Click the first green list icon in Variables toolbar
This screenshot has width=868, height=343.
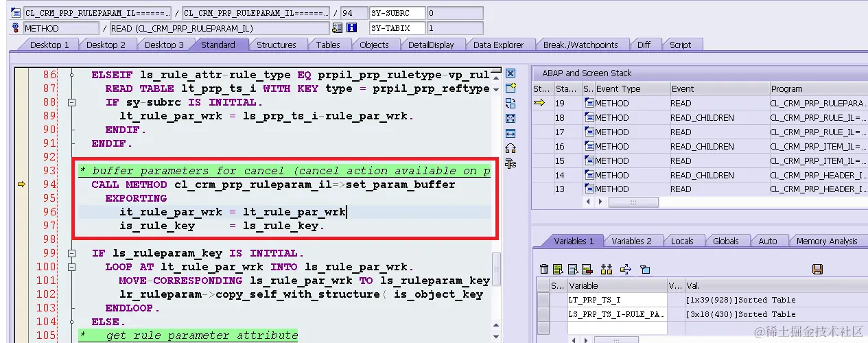tap(559, 270)
